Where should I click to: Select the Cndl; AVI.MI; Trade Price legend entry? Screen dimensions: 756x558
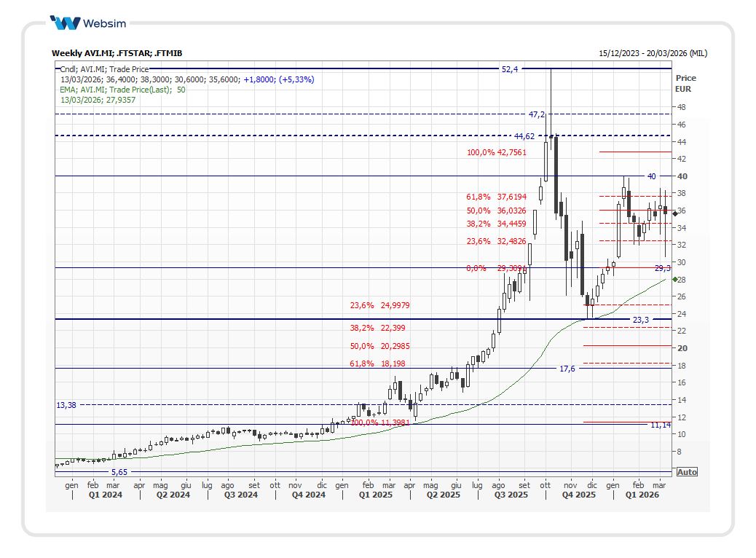pyautogui.click(x=104, y=69)
